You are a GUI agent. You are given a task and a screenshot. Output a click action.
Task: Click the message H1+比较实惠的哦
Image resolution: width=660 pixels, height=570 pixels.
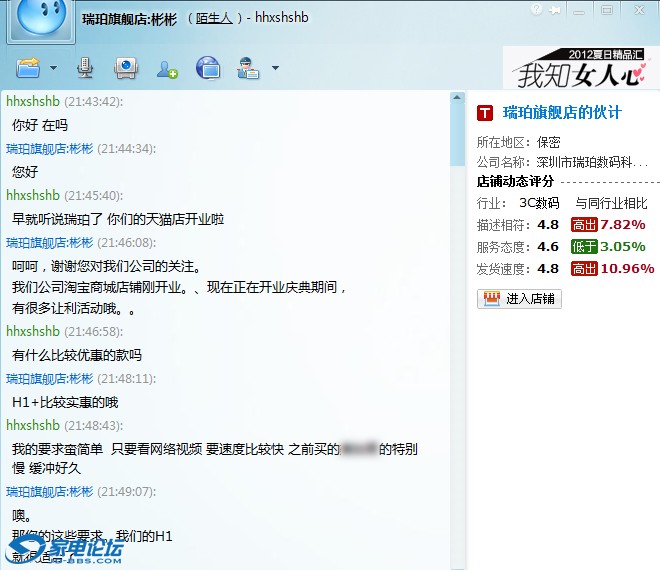pos(65,402)
